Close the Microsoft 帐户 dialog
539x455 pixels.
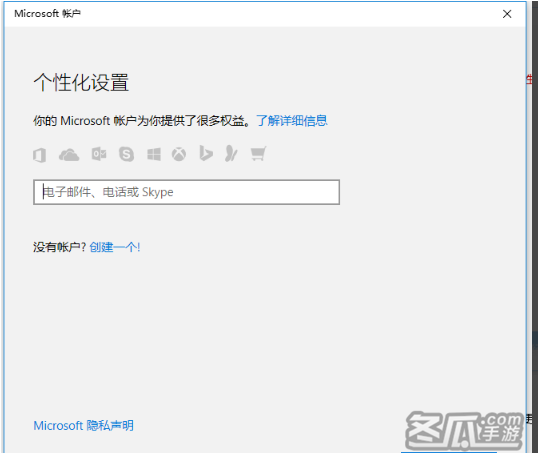click(x=507, y=14)
